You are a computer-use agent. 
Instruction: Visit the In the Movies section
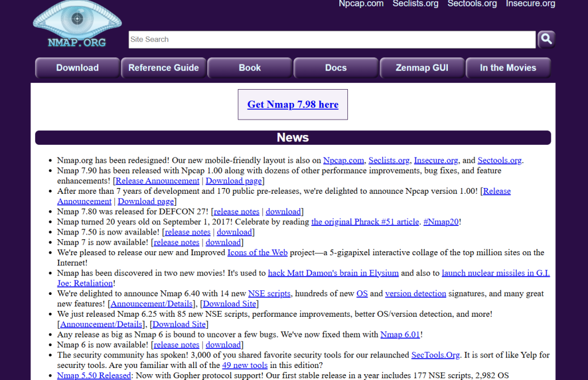tap(508, 68)
